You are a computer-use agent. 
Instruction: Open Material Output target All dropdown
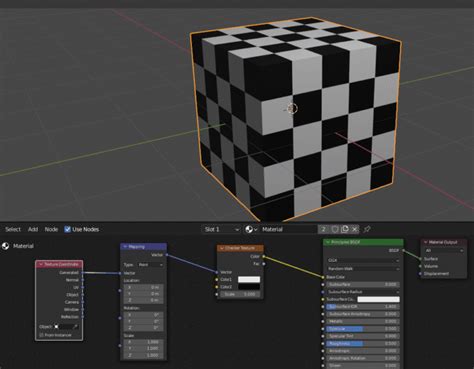tap(444, 250)
